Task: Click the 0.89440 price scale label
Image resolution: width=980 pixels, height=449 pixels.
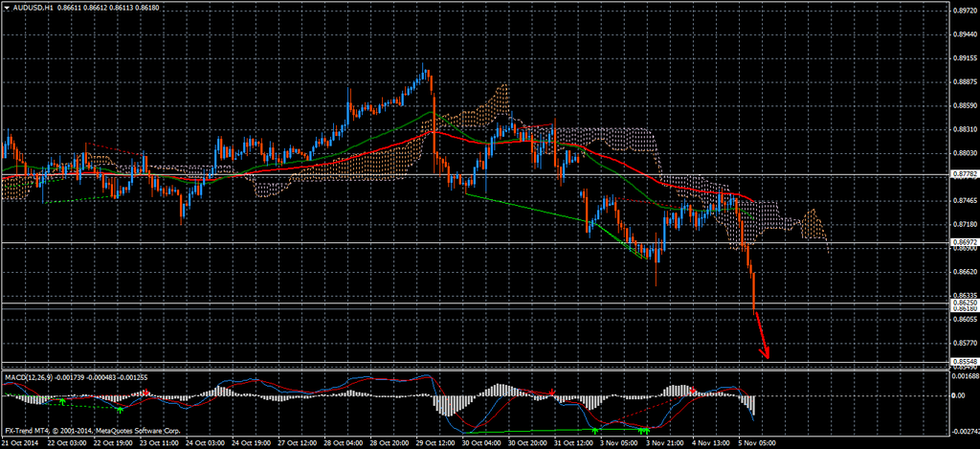Action: 963,34
